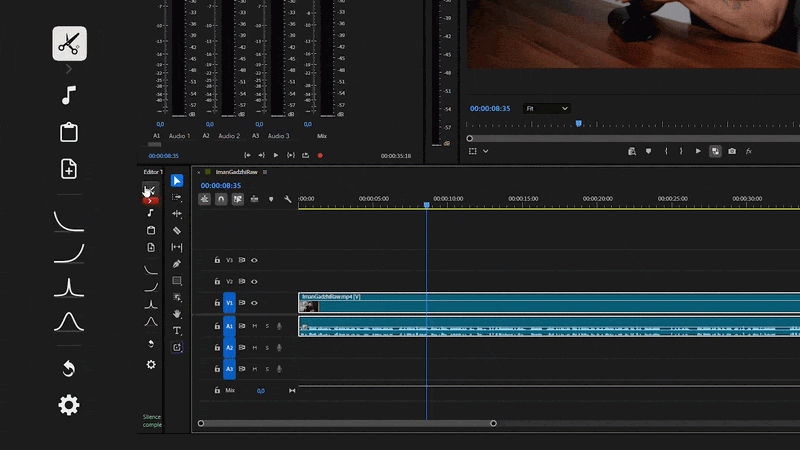Play video in Program Monitor

(x=698, y=151)
